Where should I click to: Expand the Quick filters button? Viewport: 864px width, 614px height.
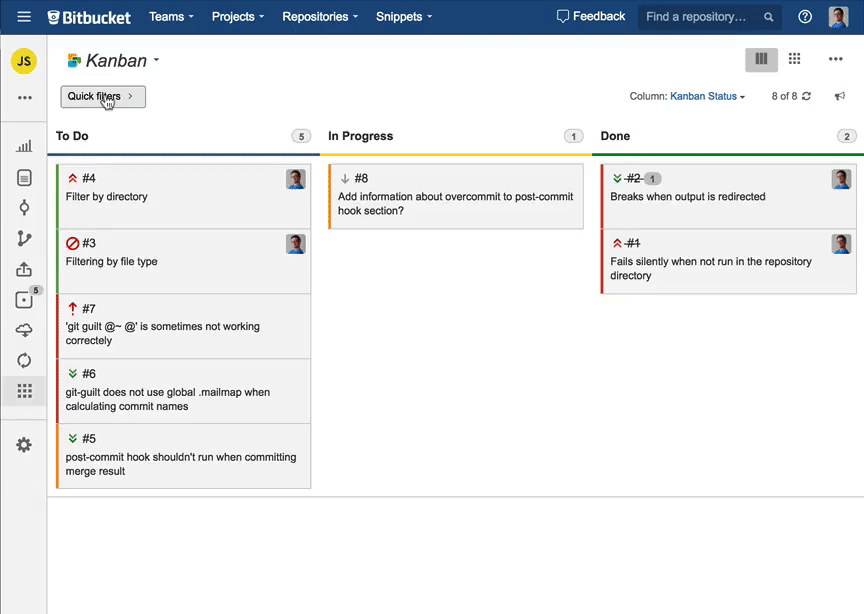103,96
